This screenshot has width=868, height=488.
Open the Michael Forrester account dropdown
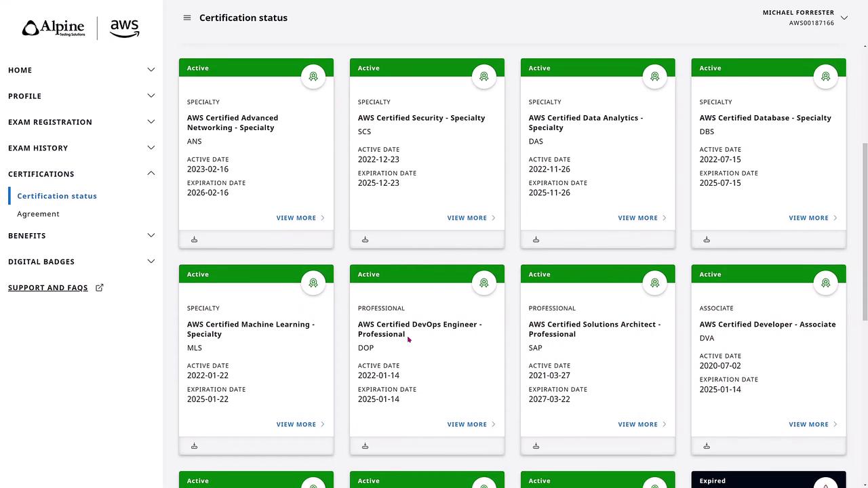coord(844,18)
